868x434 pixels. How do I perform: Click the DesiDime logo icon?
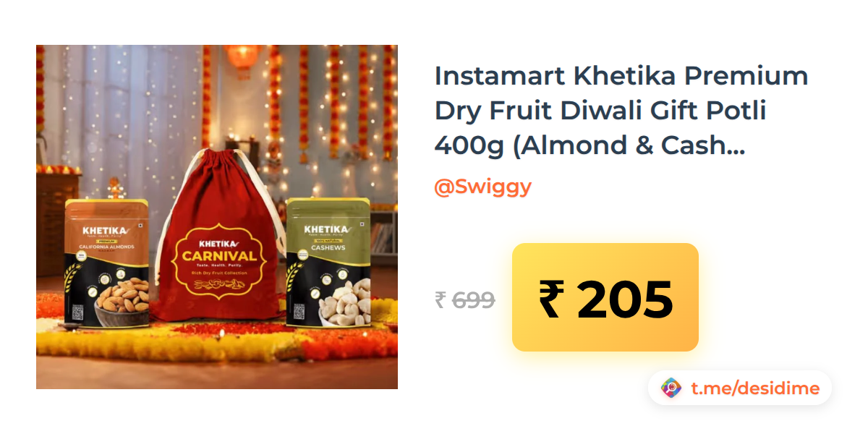point(671,388)
